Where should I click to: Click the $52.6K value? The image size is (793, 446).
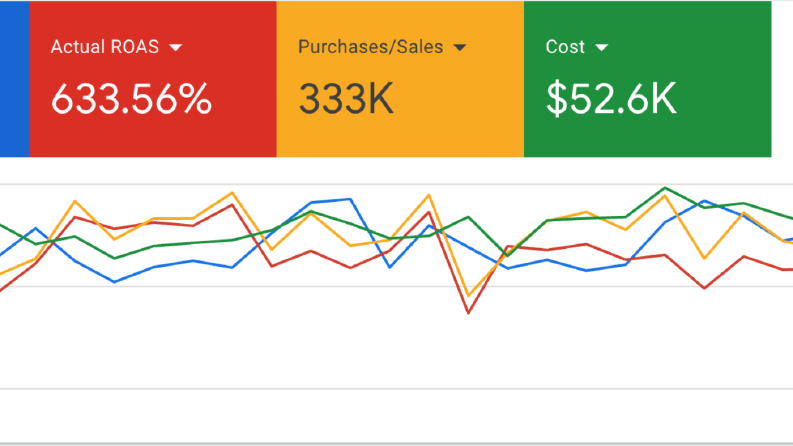pos(611,99)
